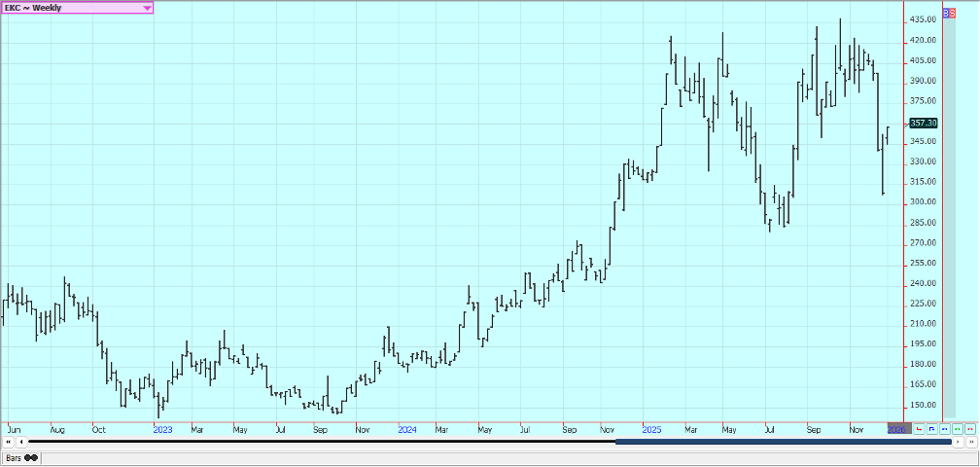The width and height of the screenshot is (980, 467).
Task: Click the 2024 year label on time axis
Action: point(407,429)
